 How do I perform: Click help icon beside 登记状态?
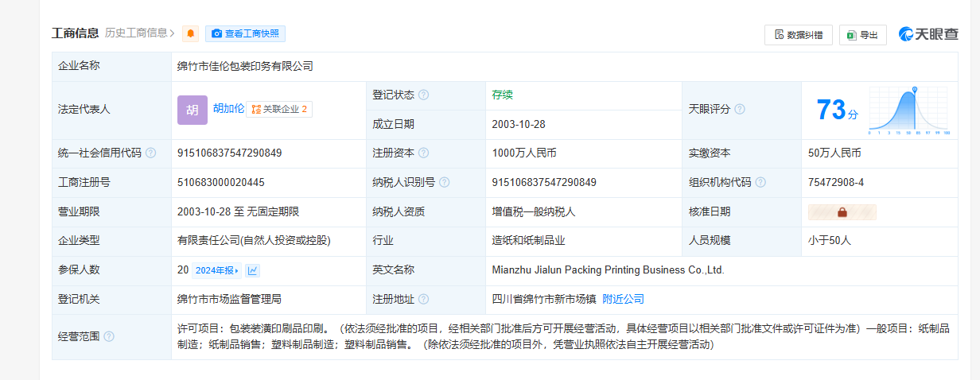pos(423,95)
